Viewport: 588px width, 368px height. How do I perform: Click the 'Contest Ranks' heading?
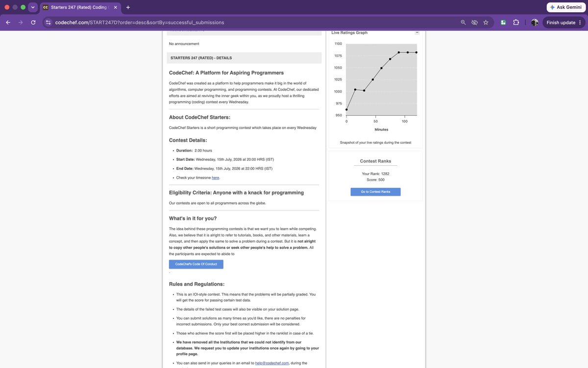[375, 161]
